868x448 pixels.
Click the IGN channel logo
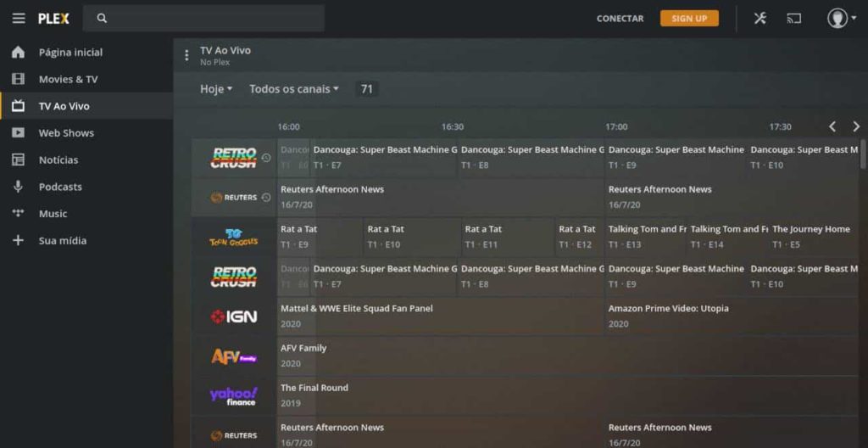[234, 316]
